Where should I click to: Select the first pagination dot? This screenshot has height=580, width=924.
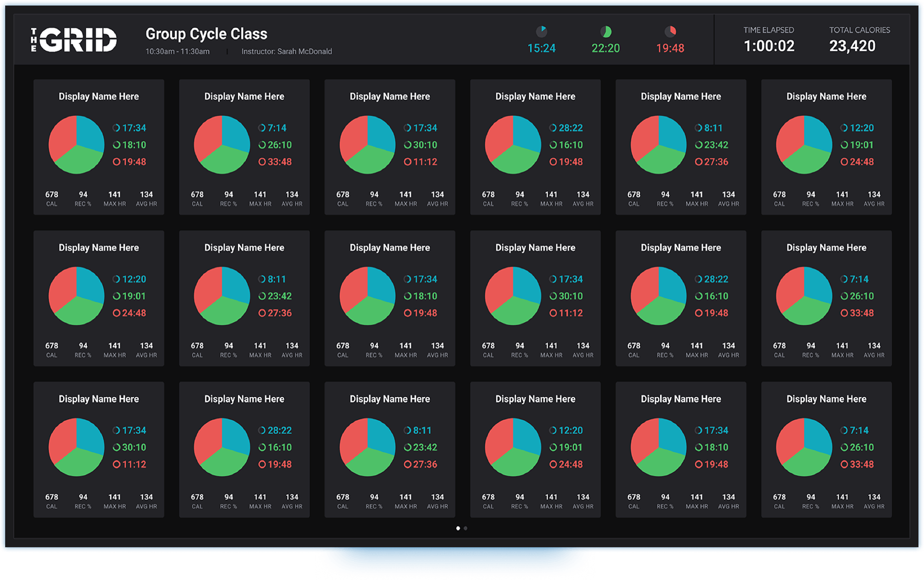pos(458,528)
